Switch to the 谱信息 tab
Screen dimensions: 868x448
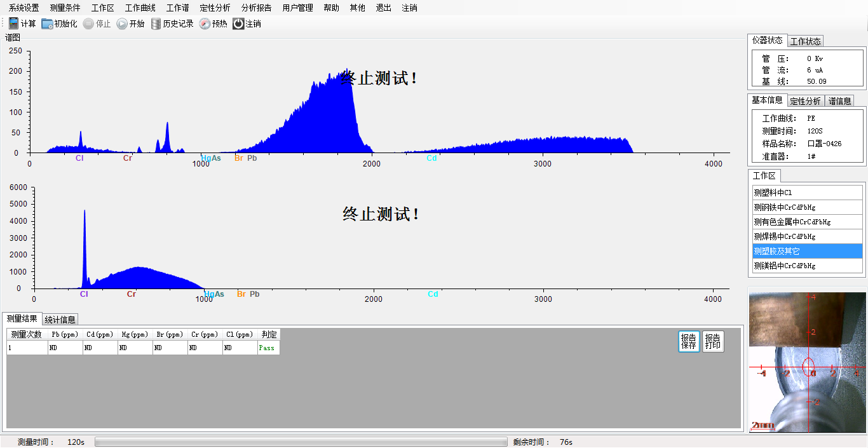(839, 101)
